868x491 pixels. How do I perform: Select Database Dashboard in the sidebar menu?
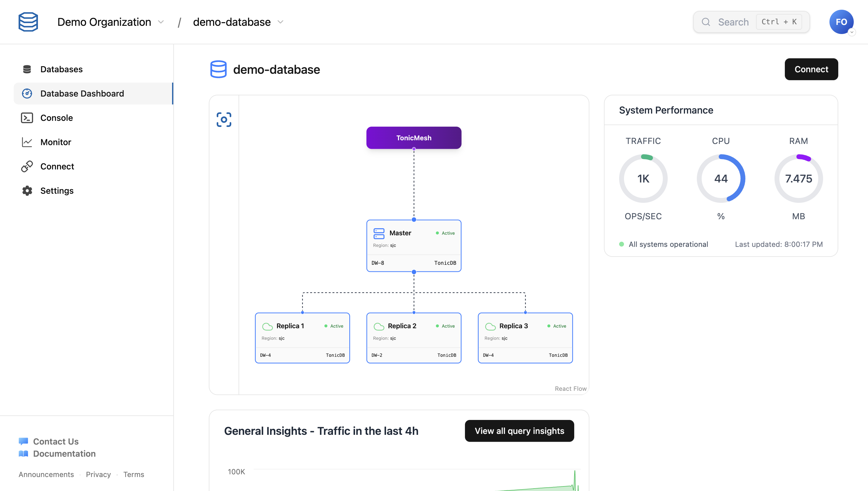click(x=82, y=94)
